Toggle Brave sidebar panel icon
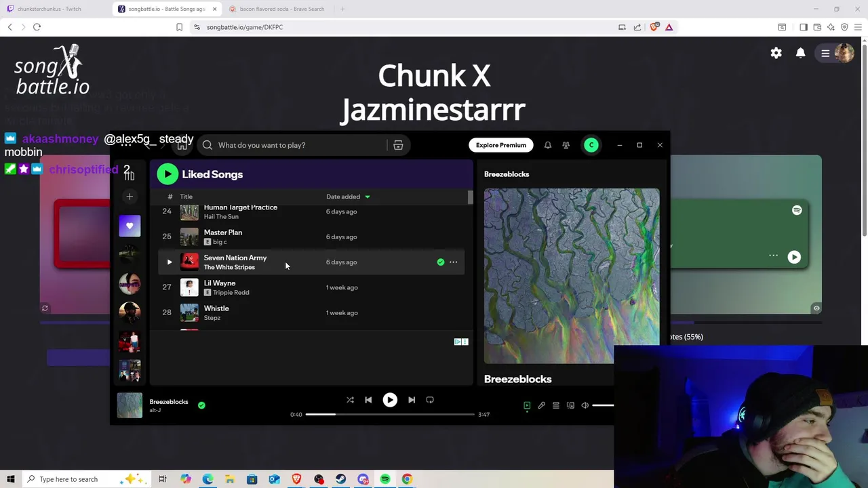The image size is (868, 488). point(804,27)
